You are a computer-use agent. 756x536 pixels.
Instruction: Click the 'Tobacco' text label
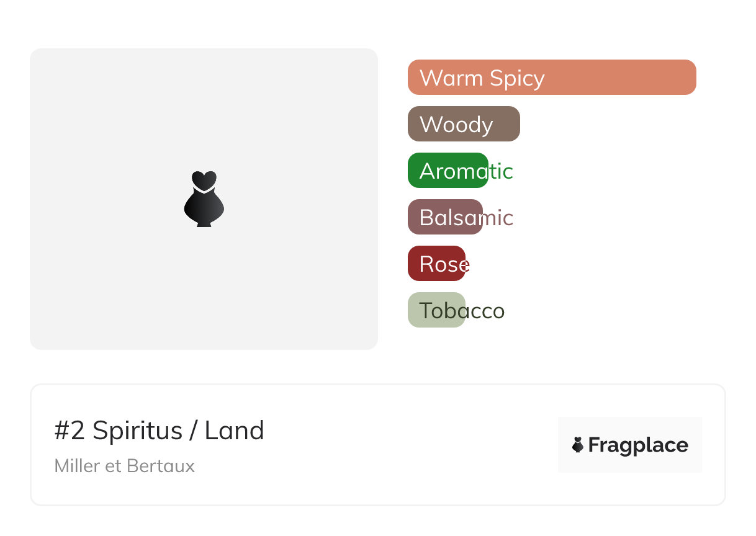462,311
